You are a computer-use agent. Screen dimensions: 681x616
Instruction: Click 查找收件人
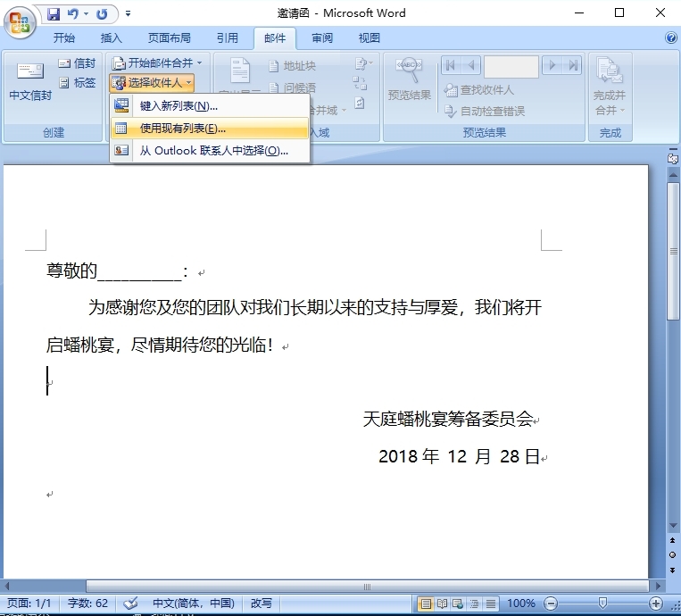[x=479, y=90]
